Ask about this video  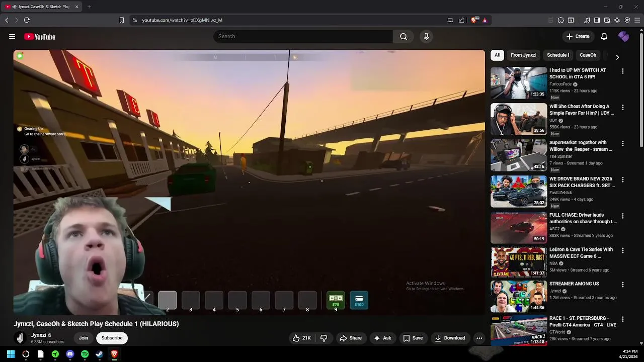tap(382, 338)
